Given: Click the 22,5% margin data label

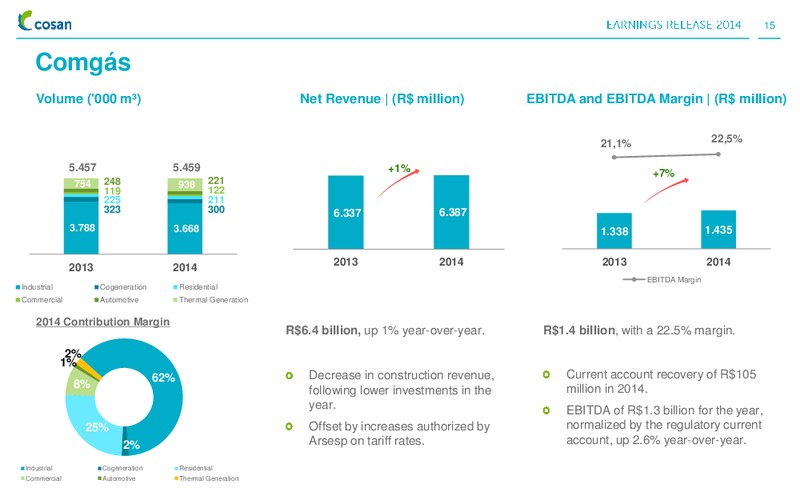Looking at the screenshot, I should (727, 139).
